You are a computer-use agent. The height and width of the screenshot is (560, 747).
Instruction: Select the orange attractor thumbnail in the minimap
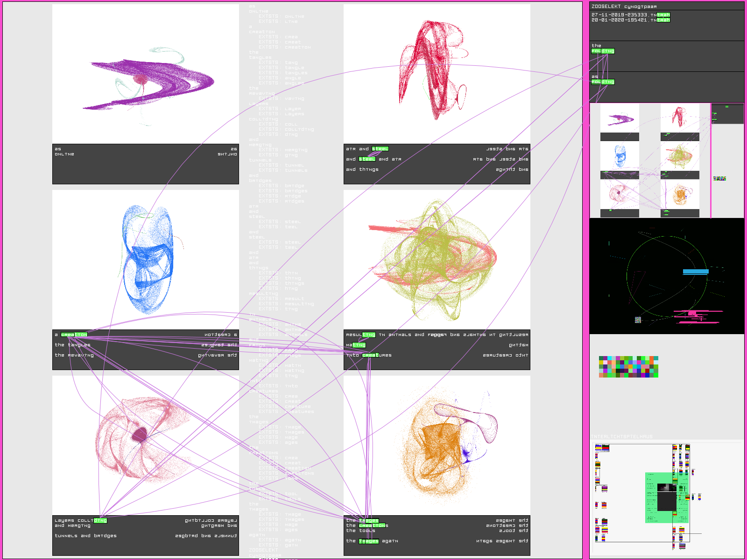pyautogui.click(x=680, y=195)
